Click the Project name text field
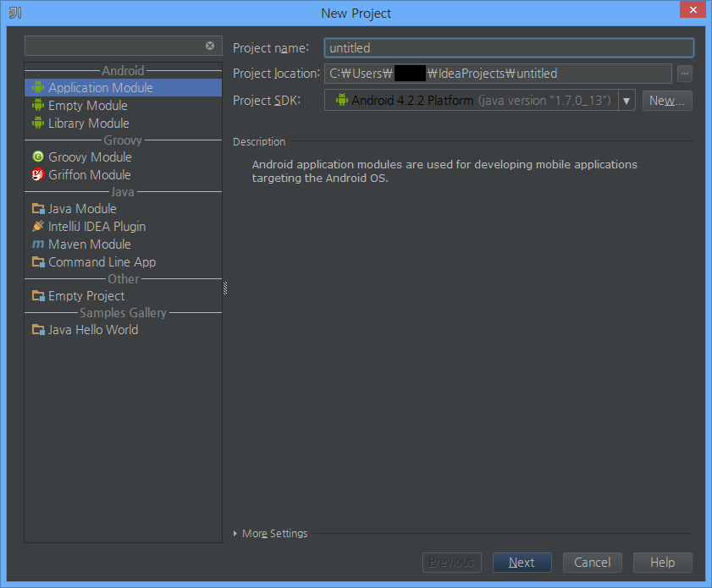The image size is (712, 588). tap(508, 48)
